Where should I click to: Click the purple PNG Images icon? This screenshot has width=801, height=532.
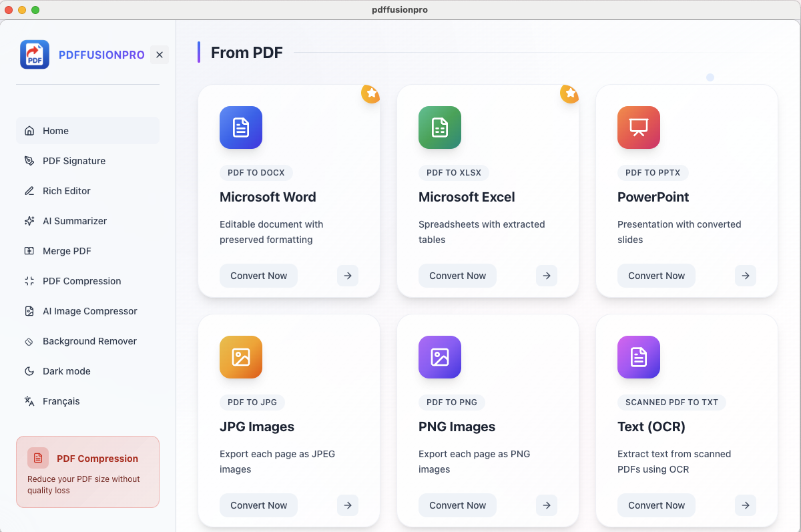440,357
